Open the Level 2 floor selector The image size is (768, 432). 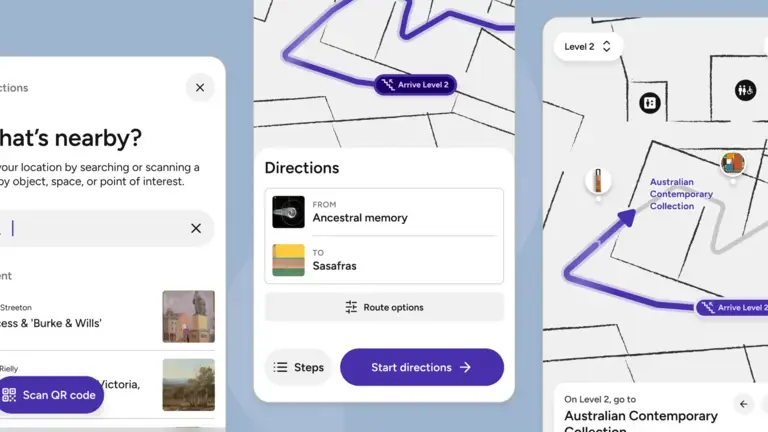click(588, 46)
